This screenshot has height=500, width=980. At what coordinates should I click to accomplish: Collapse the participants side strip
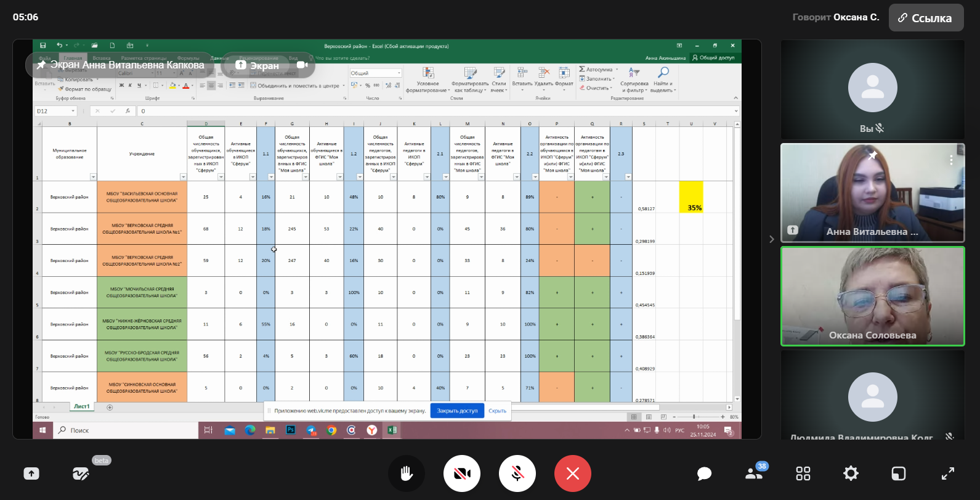(x=771, y=239)
